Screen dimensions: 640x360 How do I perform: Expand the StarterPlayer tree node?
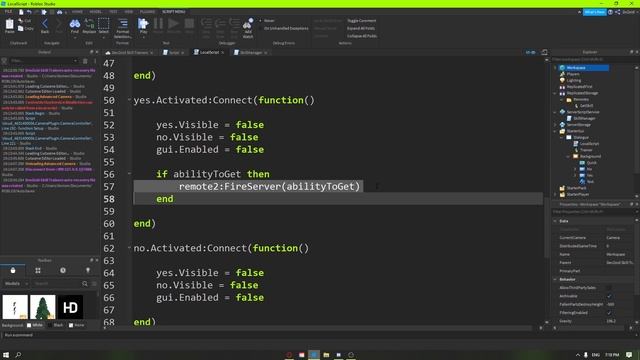point(555,194)
